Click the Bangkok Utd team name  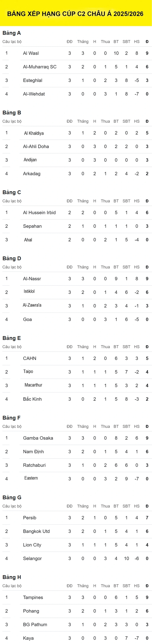[36, 531]
